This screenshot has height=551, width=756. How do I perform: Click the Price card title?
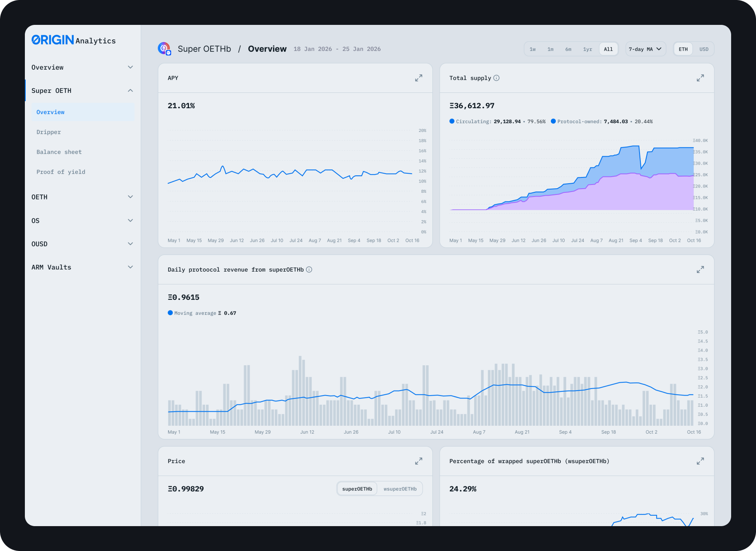click(x=177, y=461)
